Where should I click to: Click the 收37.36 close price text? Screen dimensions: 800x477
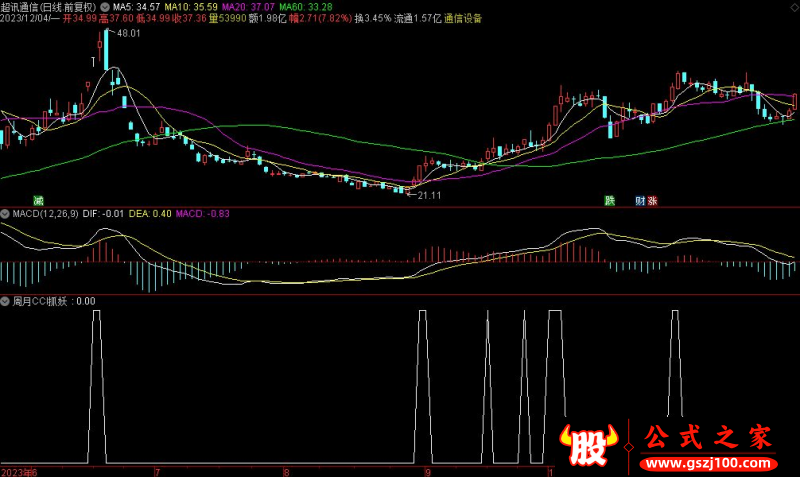click(x=189, y=18)
